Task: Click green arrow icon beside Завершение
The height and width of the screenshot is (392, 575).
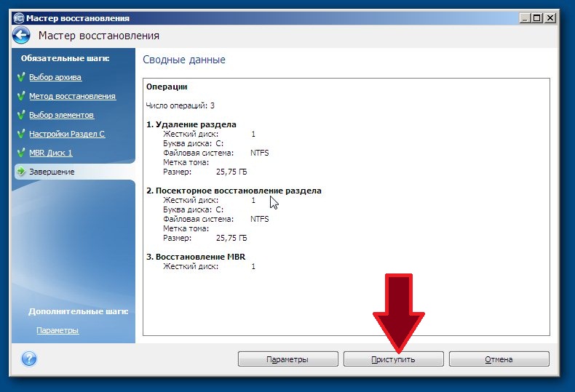Action: coord(21,172)
